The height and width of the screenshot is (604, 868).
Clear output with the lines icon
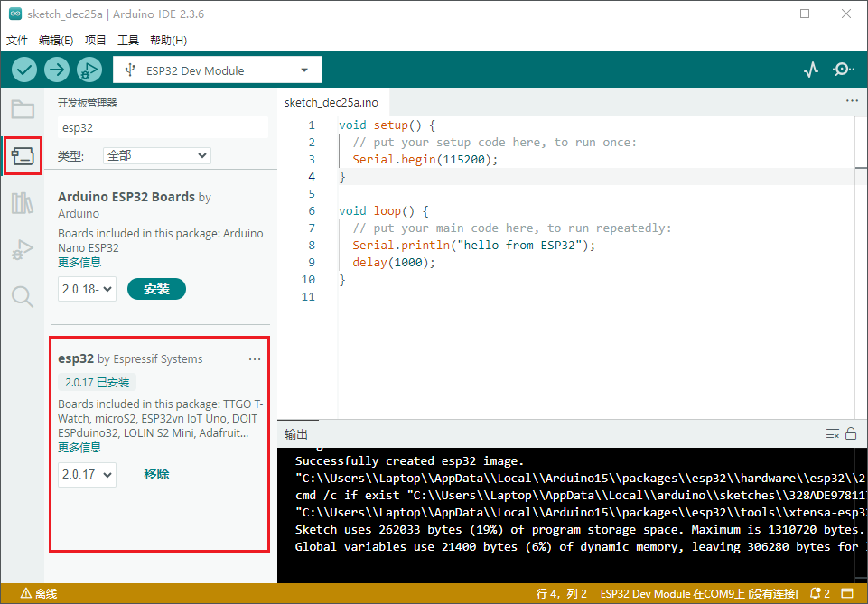833,434
